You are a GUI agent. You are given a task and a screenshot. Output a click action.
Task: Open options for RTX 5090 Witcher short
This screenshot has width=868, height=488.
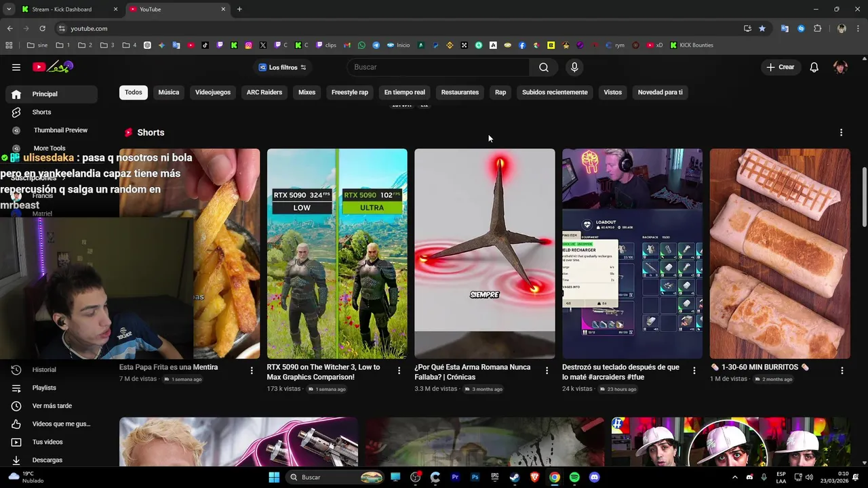pos(399,371)
